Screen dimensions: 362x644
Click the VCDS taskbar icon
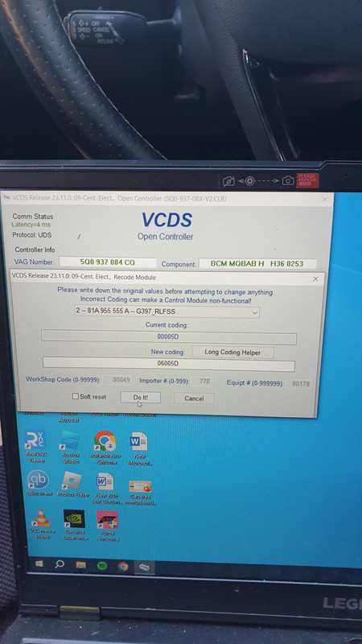click(x=144, y=568)
